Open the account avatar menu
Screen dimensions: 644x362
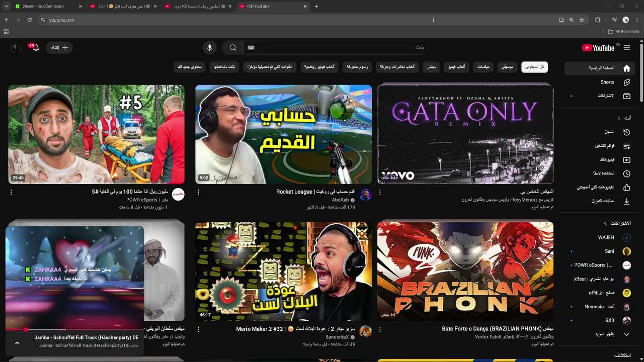[x=16, y=48]
